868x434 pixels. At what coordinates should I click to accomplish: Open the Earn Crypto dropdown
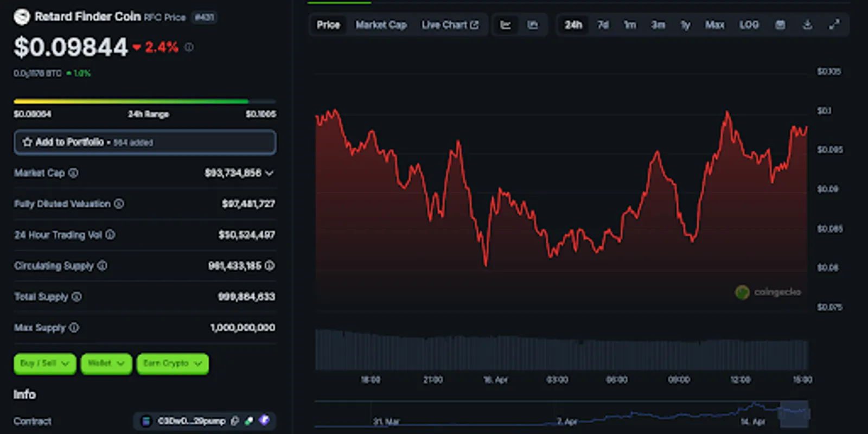click(x=173, y=363)
